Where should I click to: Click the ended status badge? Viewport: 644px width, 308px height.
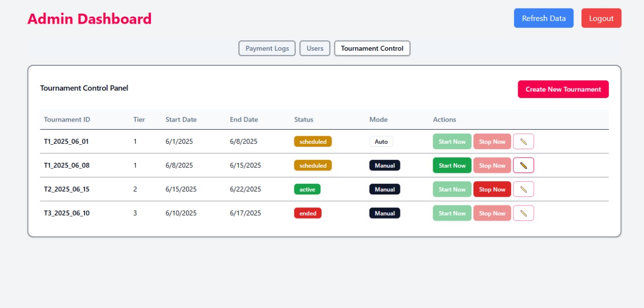(308, 213)
